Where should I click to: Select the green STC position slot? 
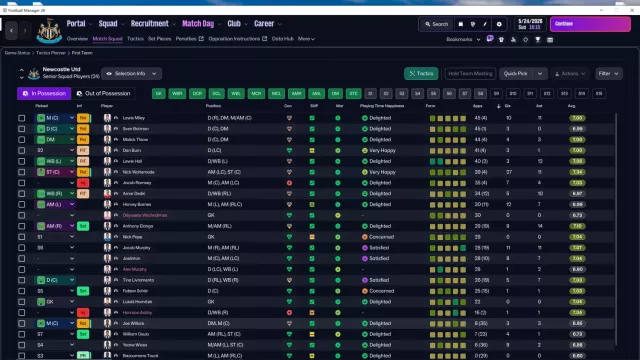[353, 93]
